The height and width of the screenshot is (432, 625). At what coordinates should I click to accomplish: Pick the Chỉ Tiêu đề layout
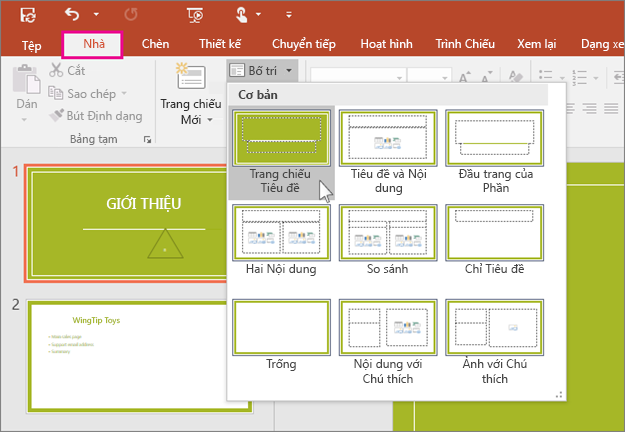495,240
